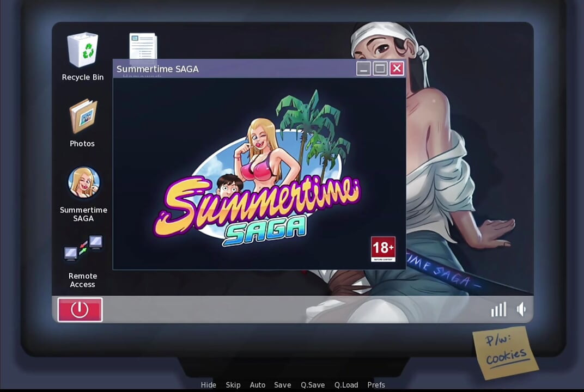Screen dimensions: 584x392
Task: Click the password sticky note
Action: pos(506,352)
